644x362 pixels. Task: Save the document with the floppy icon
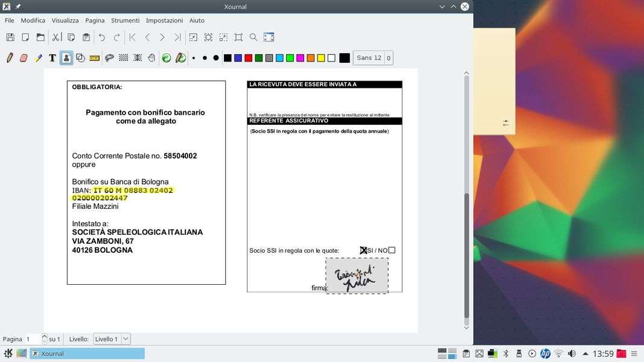(x=10, y=37)
